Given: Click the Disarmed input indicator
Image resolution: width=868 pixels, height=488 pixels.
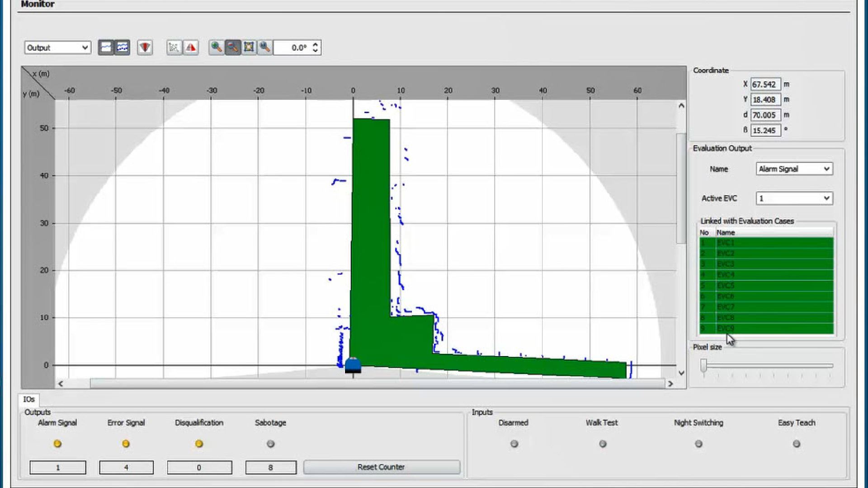Looking at the screenshot, I should coord(514,444).
